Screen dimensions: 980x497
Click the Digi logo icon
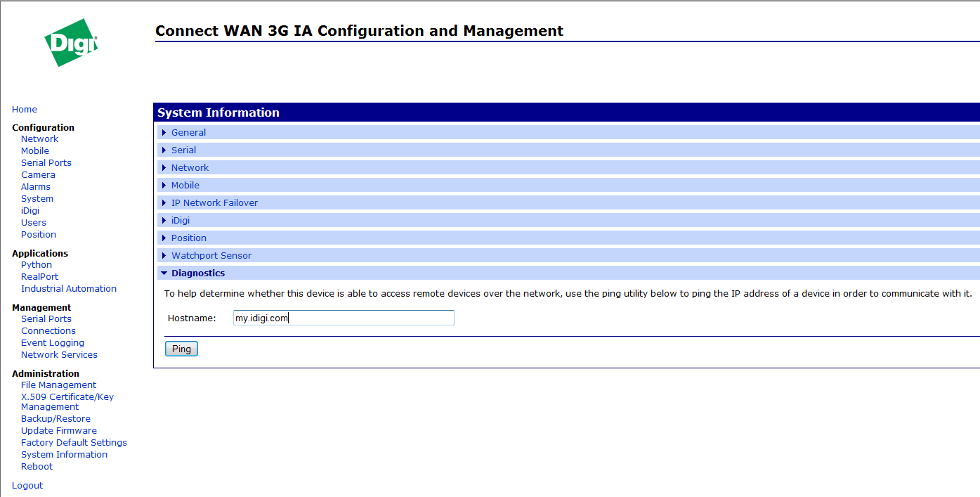(x=70, y=43)
